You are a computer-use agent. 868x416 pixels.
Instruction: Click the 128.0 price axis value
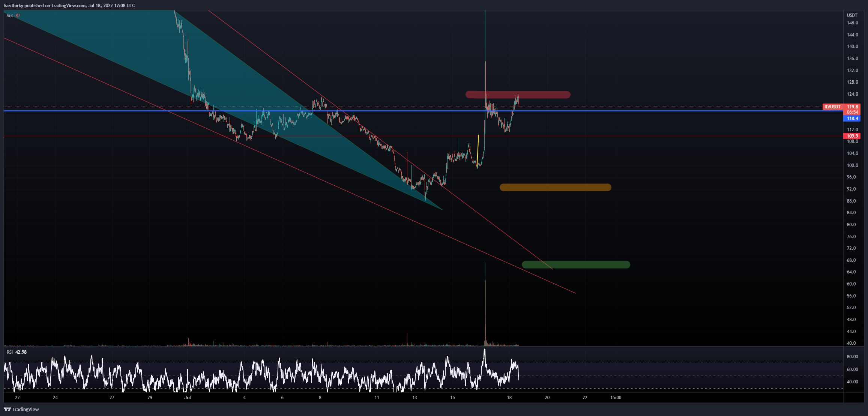pos(852,82)
